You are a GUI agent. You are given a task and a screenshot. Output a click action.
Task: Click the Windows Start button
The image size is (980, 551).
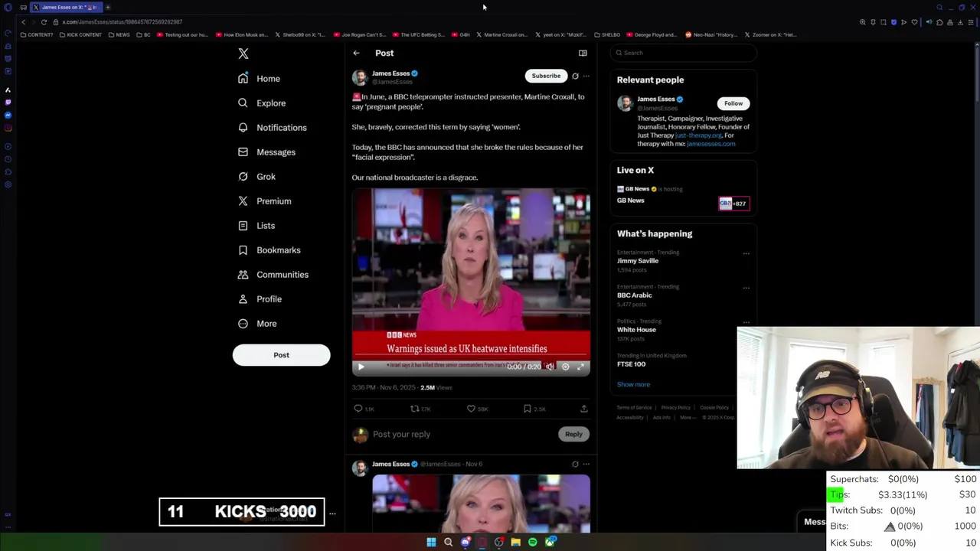point(431,543)
